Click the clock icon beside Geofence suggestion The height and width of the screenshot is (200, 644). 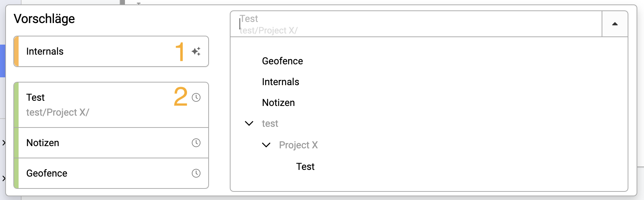(196, 173)
